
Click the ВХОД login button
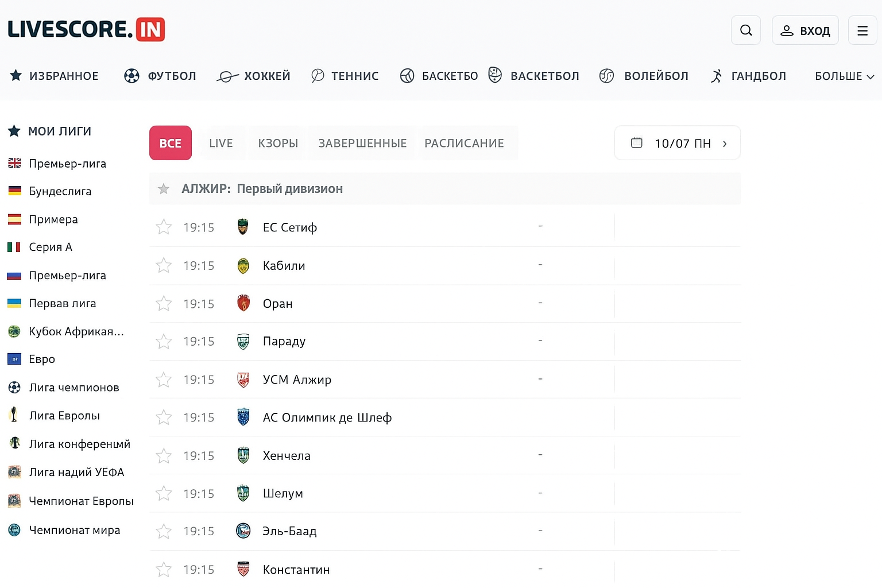805,30
